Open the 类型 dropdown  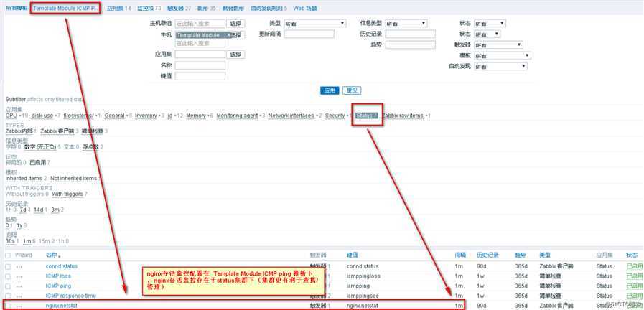tap(315, 24)
